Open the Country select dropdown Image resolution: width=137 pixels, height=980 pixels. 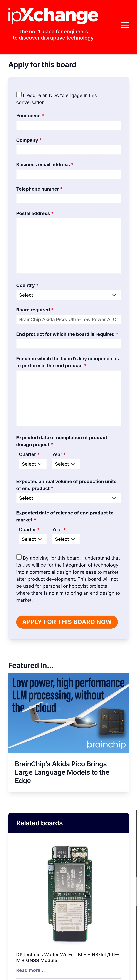(68, 295)
